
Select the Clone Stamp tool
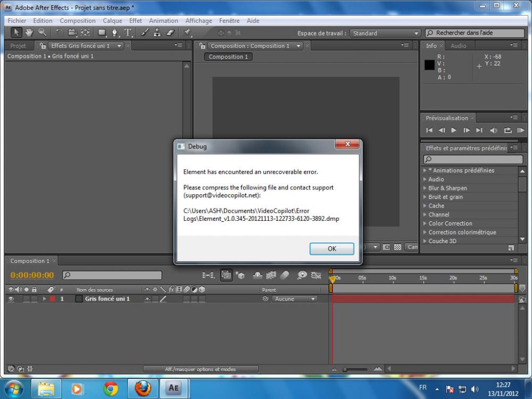(157, 32)
